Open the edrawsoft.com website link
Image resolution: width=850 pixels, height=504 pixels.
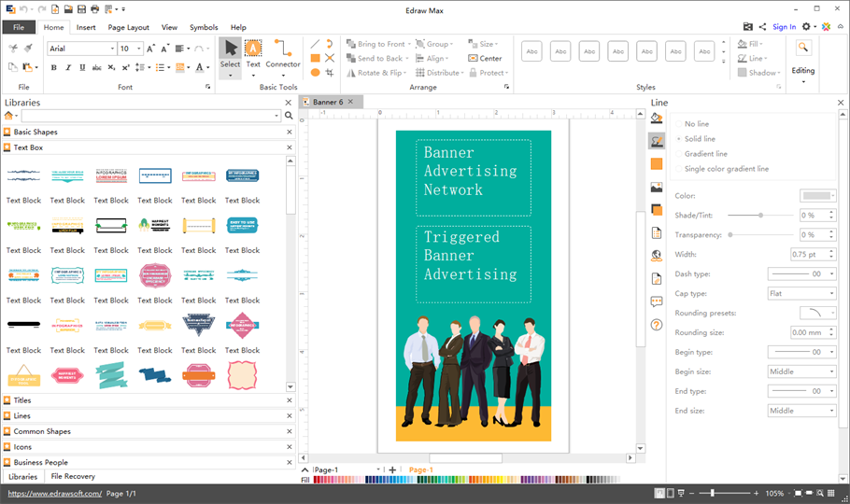click(x=54, y=493)
